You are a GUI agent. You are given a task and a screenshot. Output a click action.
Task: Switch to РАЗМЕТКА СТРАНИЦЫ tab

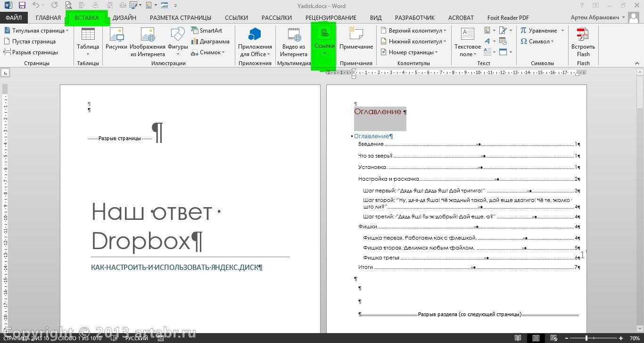click(x=181, y=17)
